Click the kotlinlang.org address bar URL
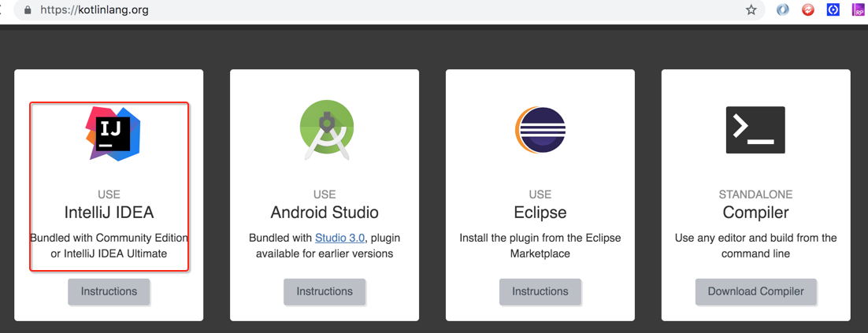The height and width of the screenshot is (333, 868). click(x=94, y=10)
